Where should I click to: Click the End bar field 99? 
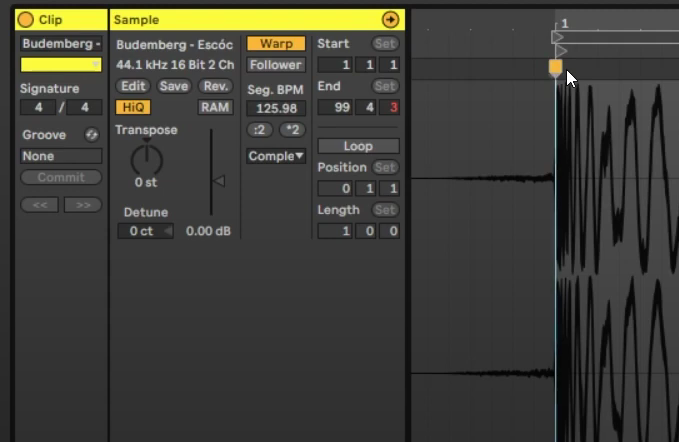tap(335, 107)
